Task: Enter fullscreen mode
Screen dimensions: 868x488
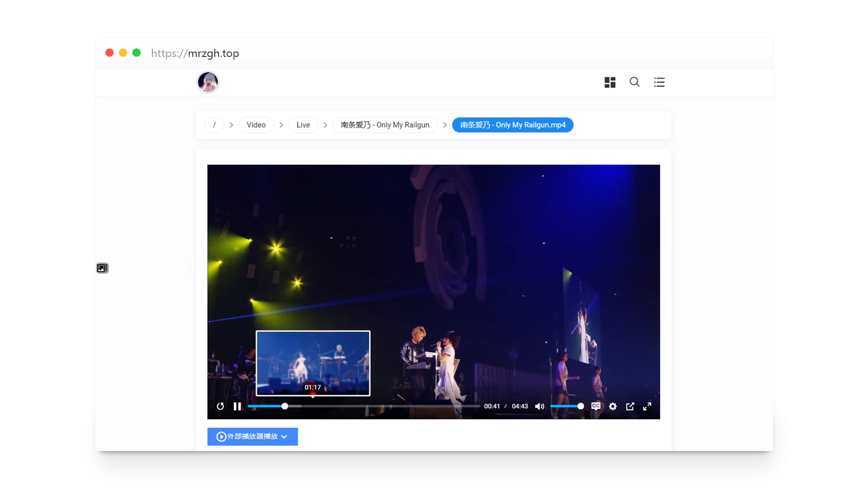Action: point(647,406)
